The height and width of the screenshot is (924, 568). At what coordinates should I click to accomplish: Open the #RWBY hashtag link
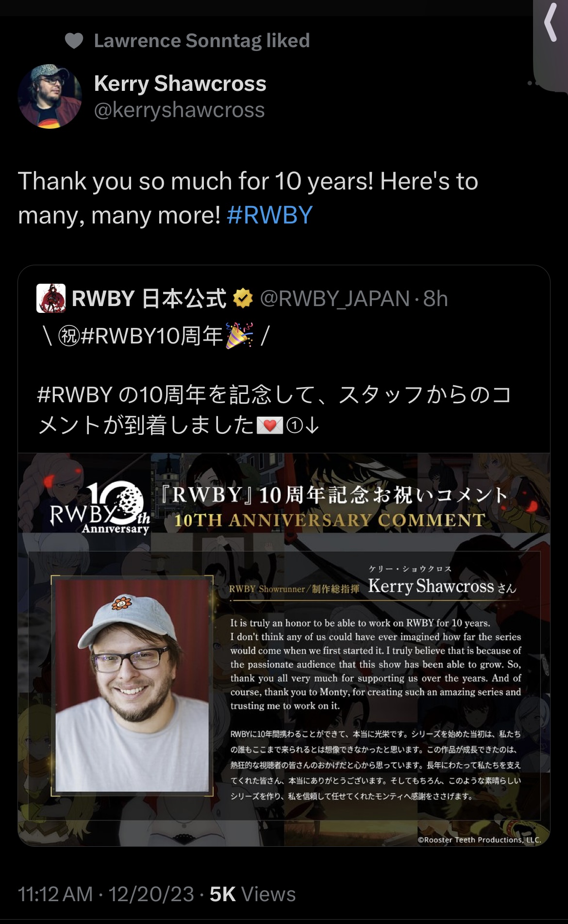pyautogui.click(x=269, y=215)
